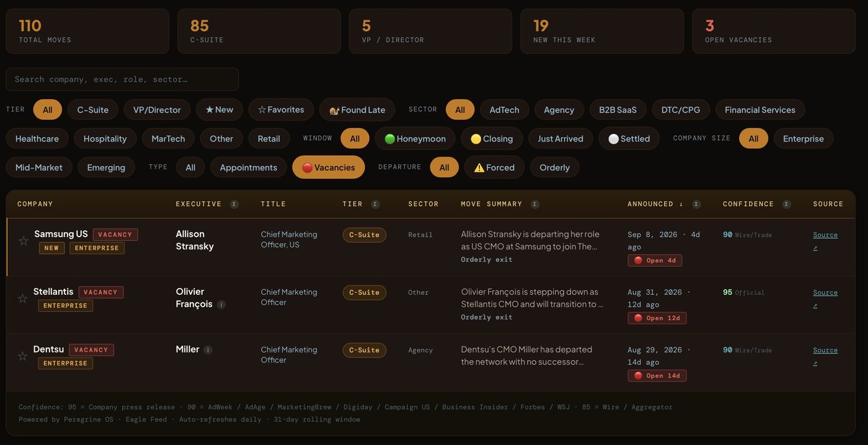Image resolution: width=868 pixels, height=445 pixels.
Task: Select Enterprise company size filter
Action: [804, 139]
